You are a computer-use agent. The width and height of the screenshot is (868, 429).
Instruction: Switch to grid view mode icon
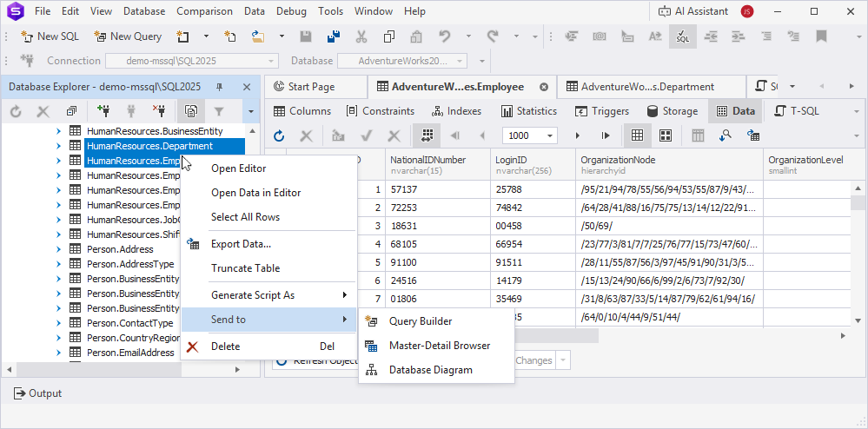637,135
